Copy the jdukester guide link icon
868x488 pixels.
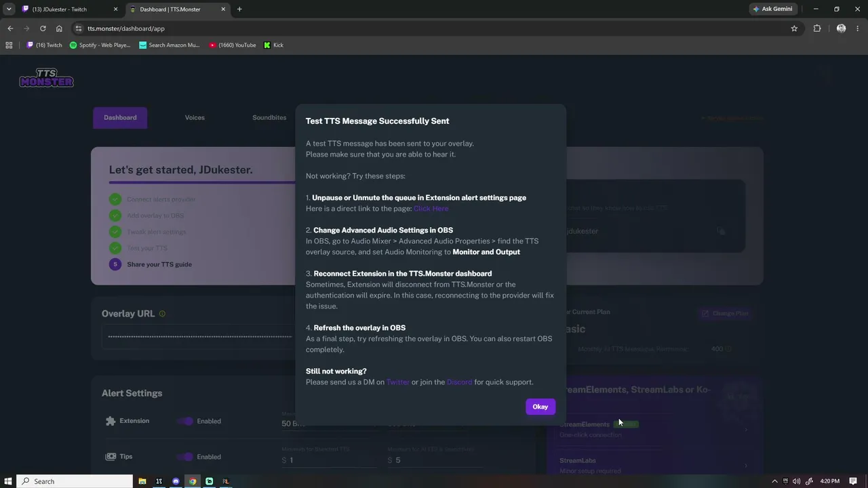721,231
